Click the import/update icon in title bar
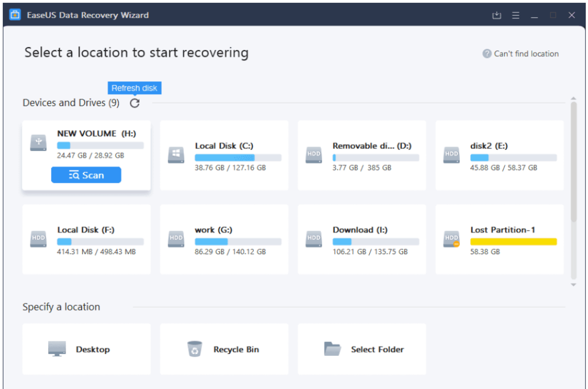The image size is (588, 389). point(497,15)
